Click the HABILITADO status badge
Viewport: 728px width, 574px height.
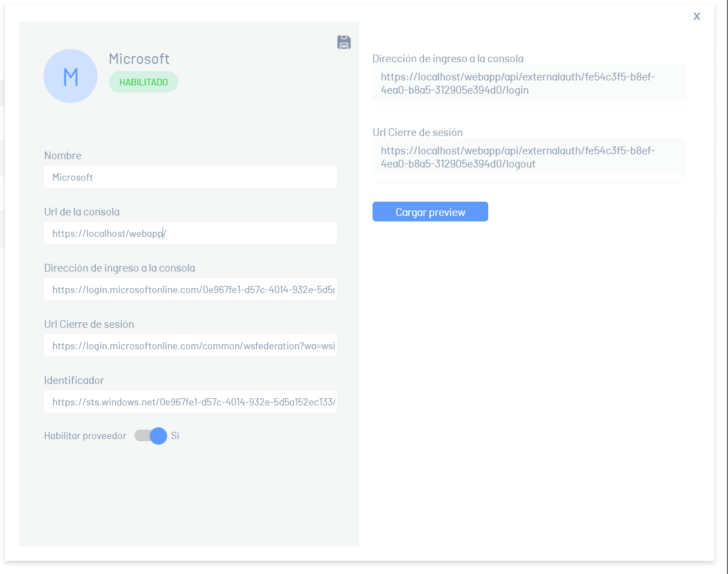143,82
